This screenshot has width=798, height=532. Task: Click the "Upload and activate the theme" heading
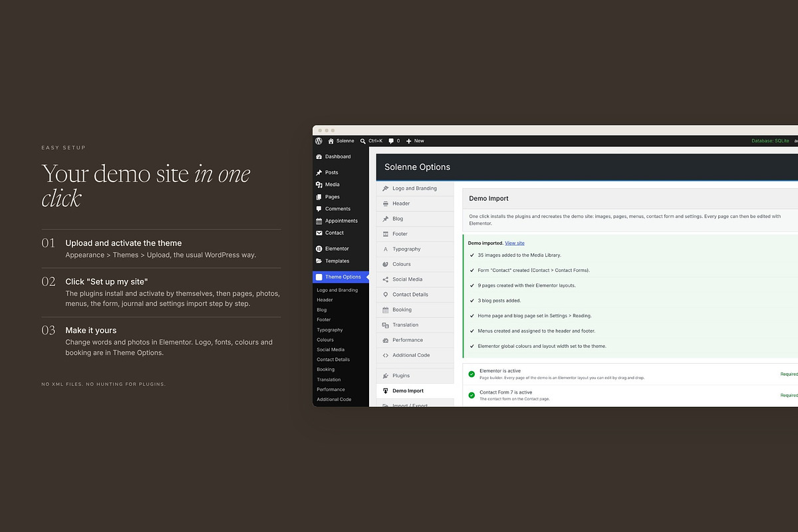123,243
